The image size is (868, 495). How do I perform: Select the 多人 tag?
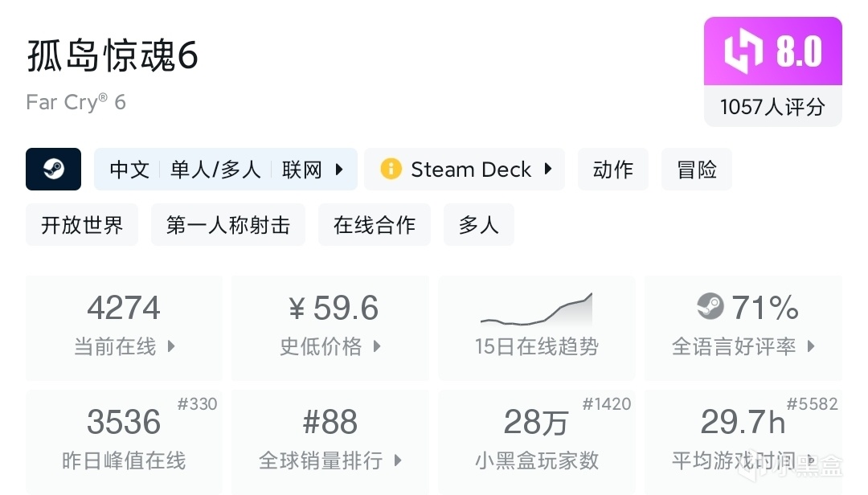[x=478, y=225]
